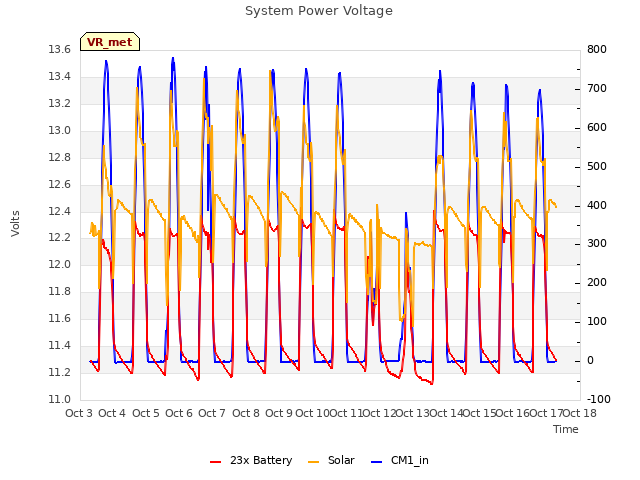This screenshot has width=640, height=480.
Task: Click the 800 right-axis tick label
Action: click(x=597, y=49)
